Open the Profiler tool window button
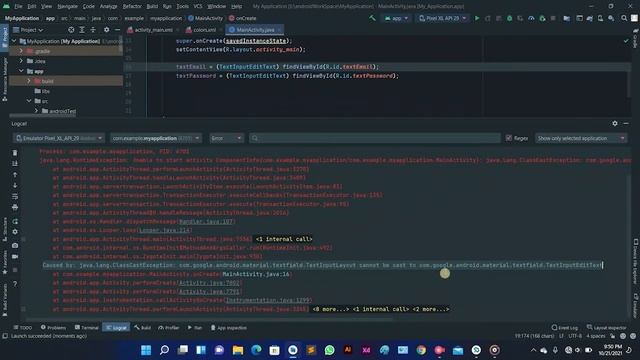Viewport: 640px width, 360px height. click(x=169, y=327)
